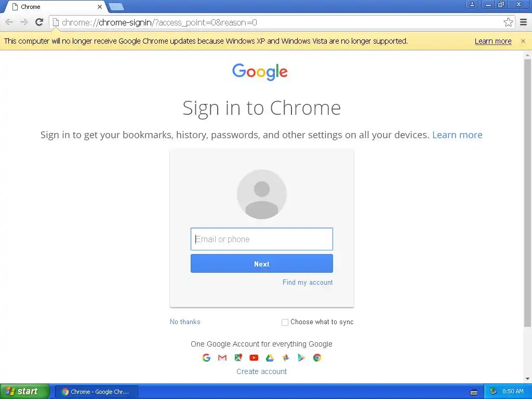This screenshot has height=399, width=532.
Task: Go back with the browser back arrow
Action: click(9, 22)
